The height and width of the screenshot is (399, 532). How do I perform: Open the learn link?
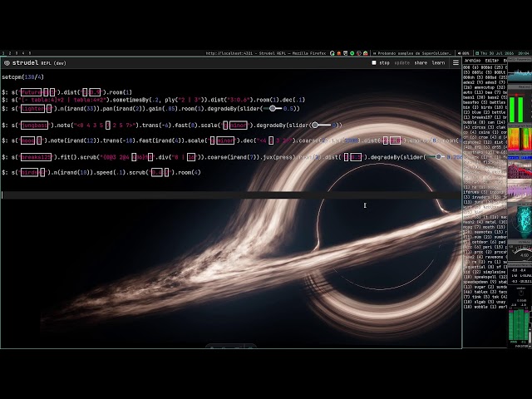tap(438, 63)
